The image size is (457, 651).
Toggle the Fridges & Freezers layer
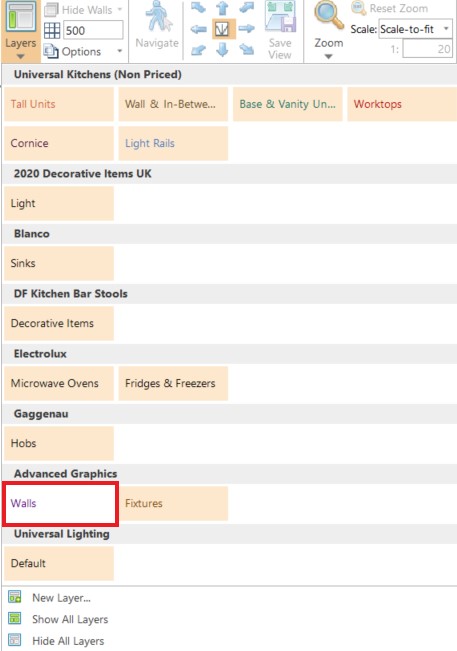point(173,383)
